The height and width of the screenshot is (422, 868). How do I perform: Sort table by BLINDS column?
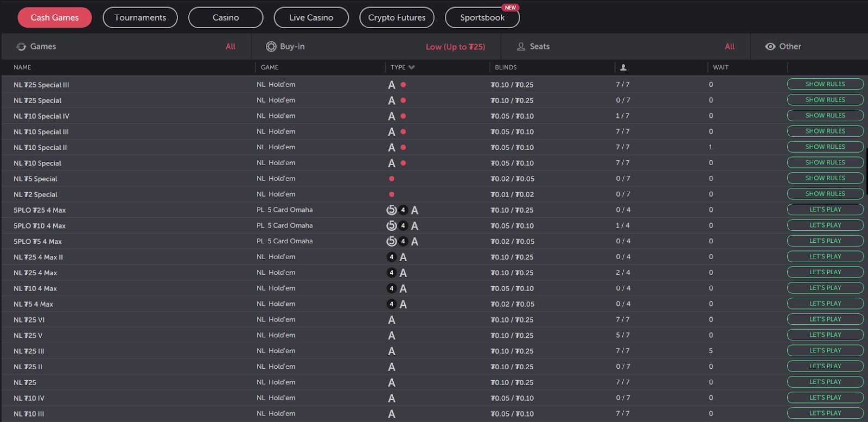(x=506, y=67)
